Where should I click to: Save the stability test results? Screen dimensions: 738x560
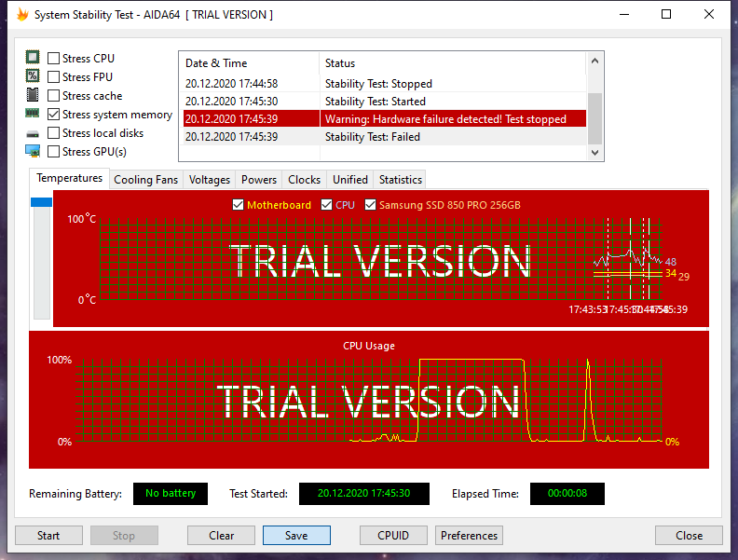coord(296,536)
